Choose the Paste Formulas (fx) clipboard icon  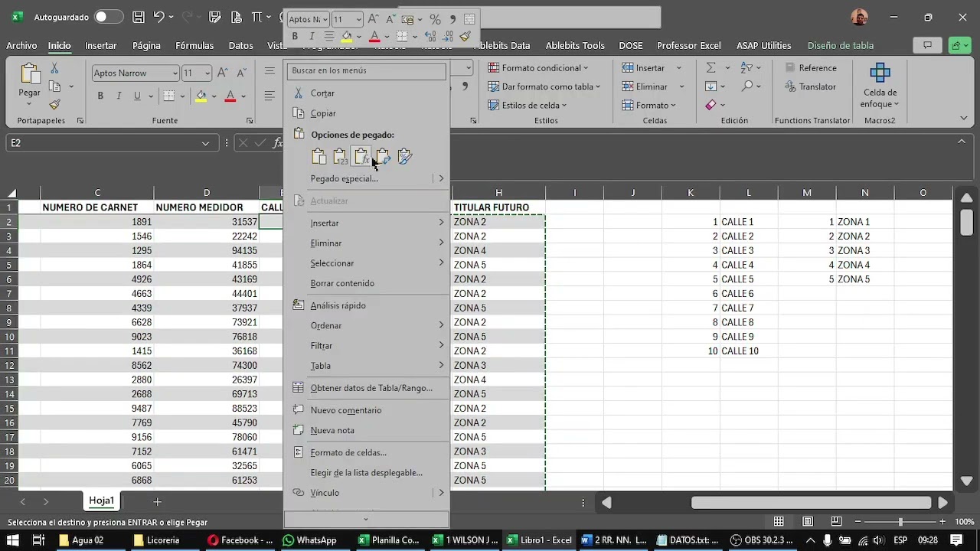coord(361,157)
